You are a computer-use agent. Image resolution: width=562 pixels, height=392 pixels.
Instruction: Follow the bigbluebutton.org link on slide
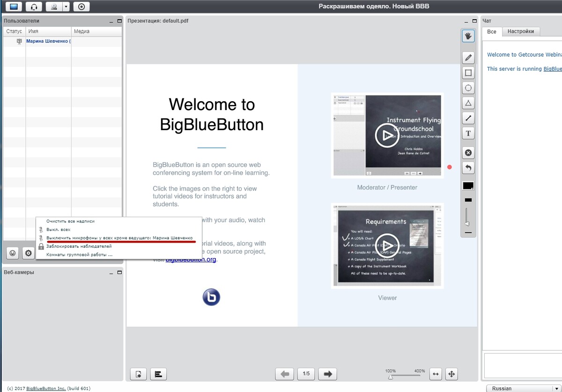pos(191,259)
